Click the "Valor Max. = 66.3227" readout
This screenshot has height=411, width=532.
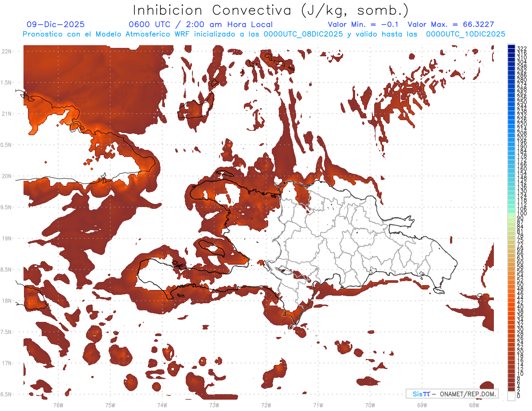point(450,25)
